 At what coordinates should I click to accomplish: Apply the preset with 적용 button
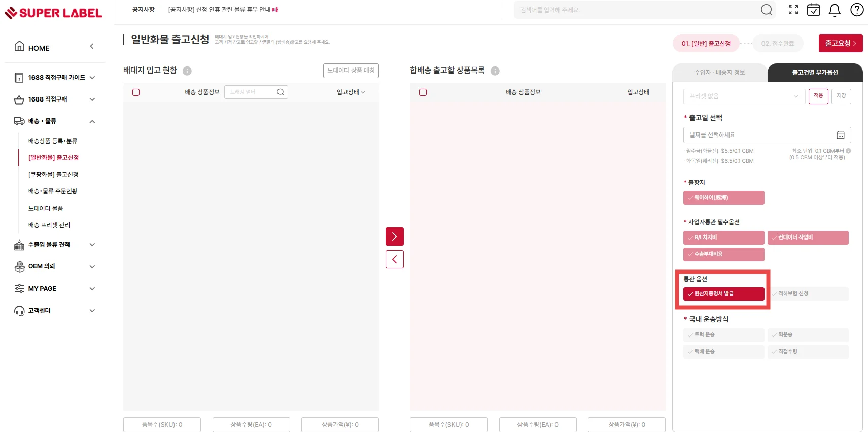(x=818, y=96)
